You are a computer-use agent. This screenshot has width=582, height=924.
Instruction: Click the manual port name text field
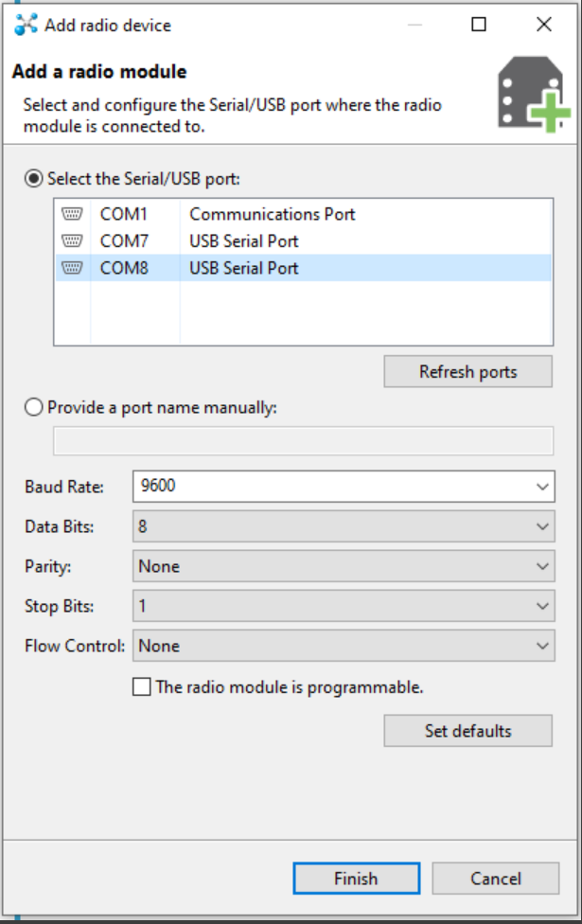pos(303,440)
